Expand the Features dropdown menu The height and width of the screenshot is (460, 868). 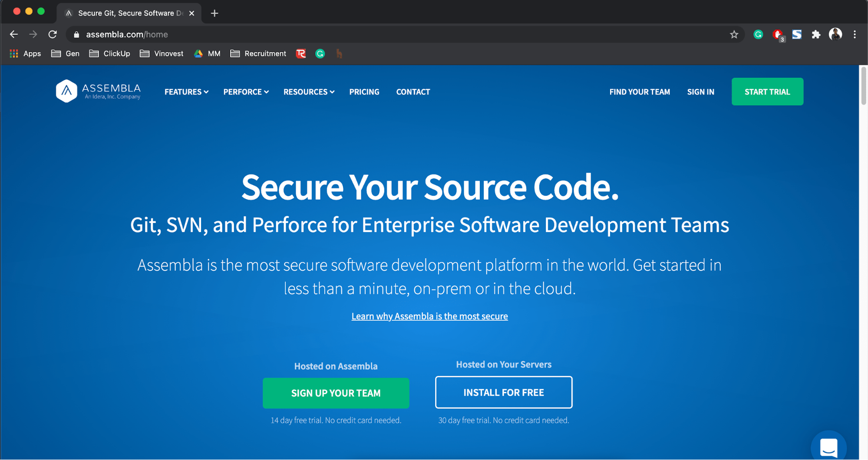[x=186, y=92]
